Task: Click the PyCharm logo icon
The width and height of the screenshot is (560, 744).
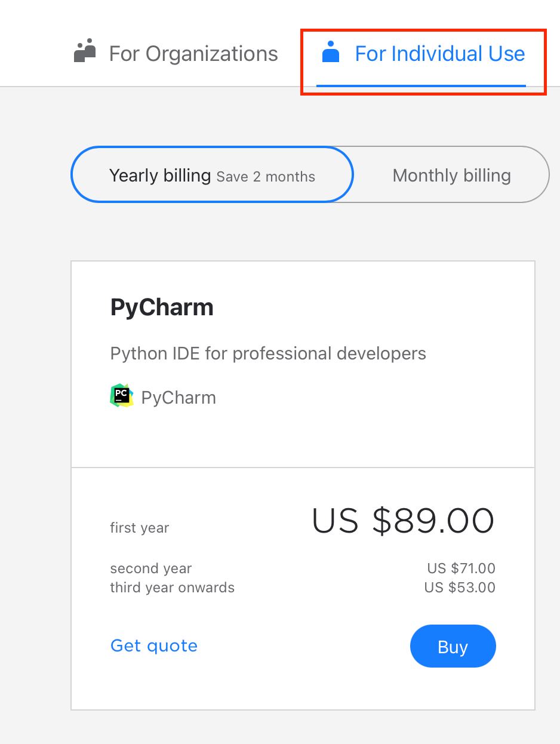Action: point(122,396)
